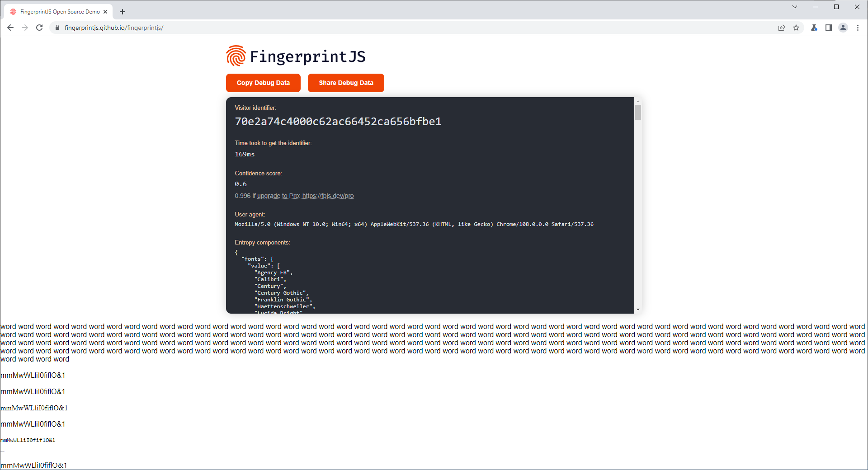Close the FingerprintJS demo tab
Viewport: 868px width, 470px height.
point(105,11)
